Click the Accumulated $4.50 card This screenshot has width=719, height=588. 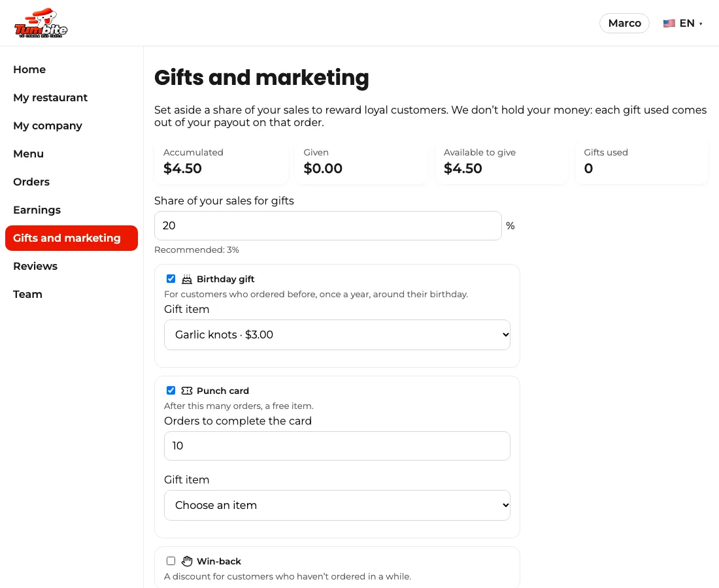click(x=222, y=163)
